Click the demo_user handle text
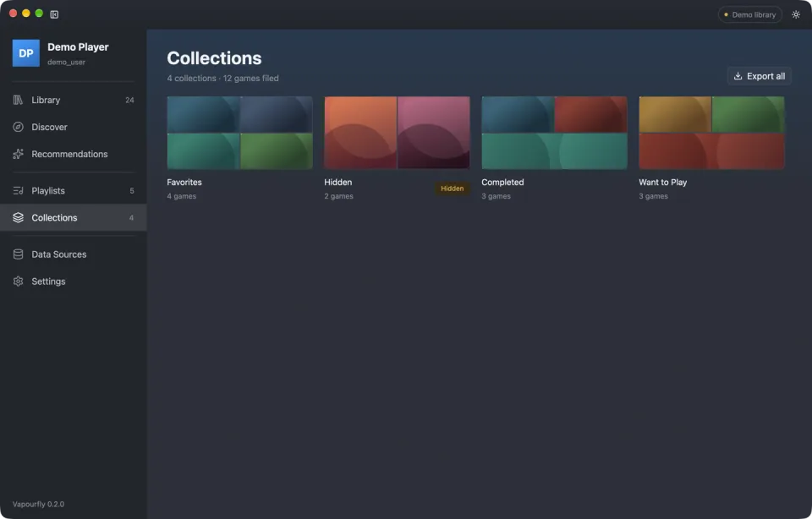This screenshot has height=519, width=812. coord(66,62)
